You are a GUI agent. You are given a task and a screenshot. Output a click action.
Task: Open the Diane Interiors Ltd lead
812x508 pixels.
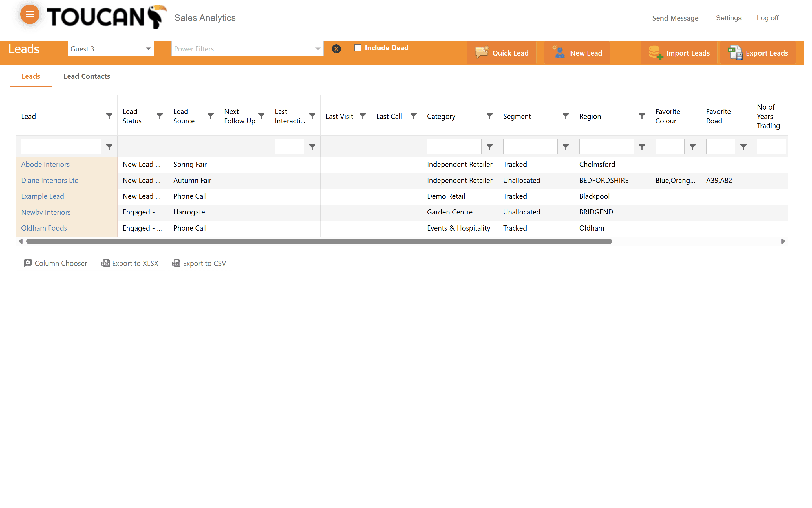pos(50,180)
